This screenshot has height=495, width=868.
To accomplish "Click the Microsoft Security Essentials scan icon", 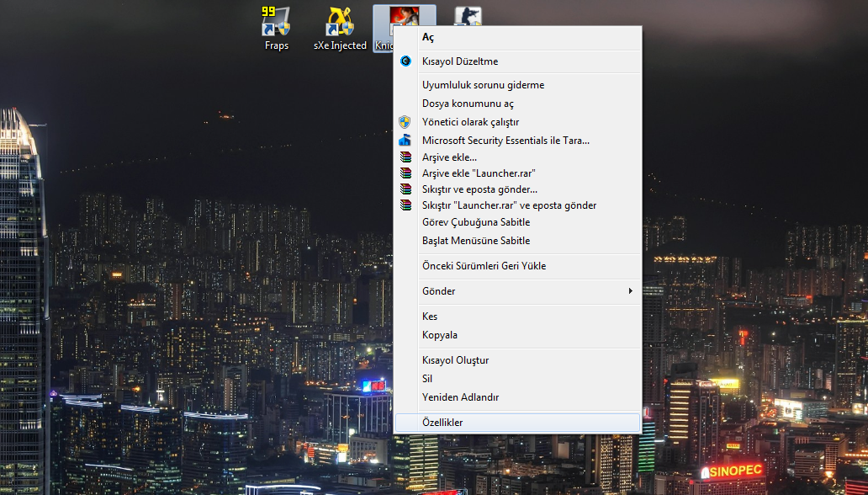I will click(405, 141).
